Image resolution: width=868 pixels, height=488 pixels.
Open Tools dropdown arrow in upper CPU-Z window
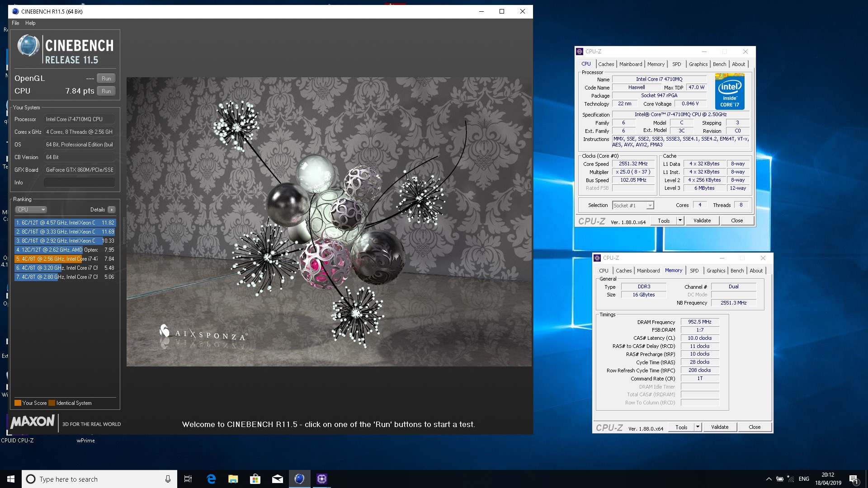click(x=680, y=221)
